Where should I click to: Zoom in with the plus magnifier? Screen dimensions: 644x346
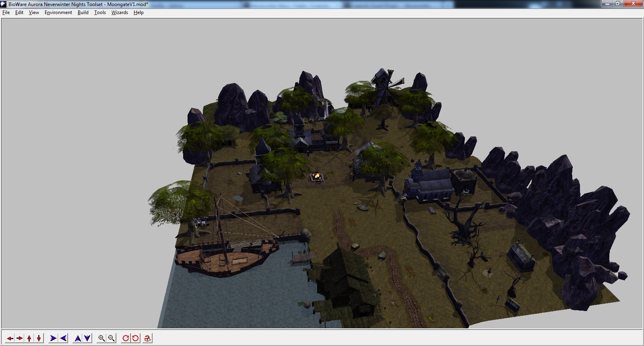(101, 338)
